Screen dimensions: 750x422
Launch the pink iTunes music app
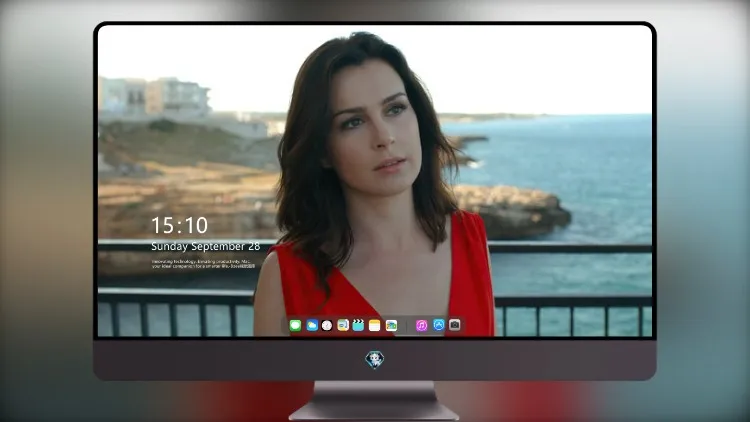point(421,326)
